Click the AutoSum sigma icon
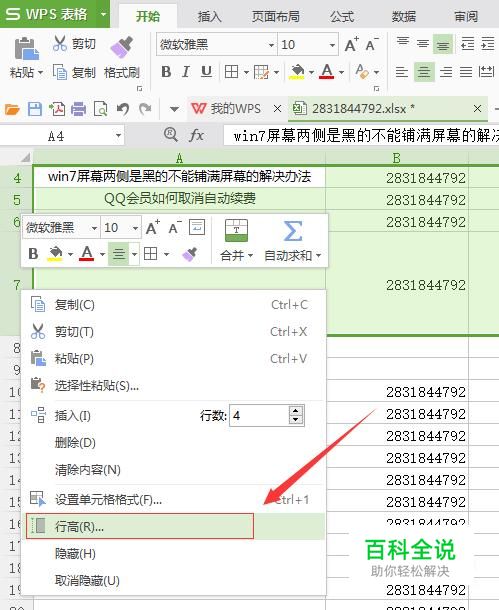 [x=292, y=231]
